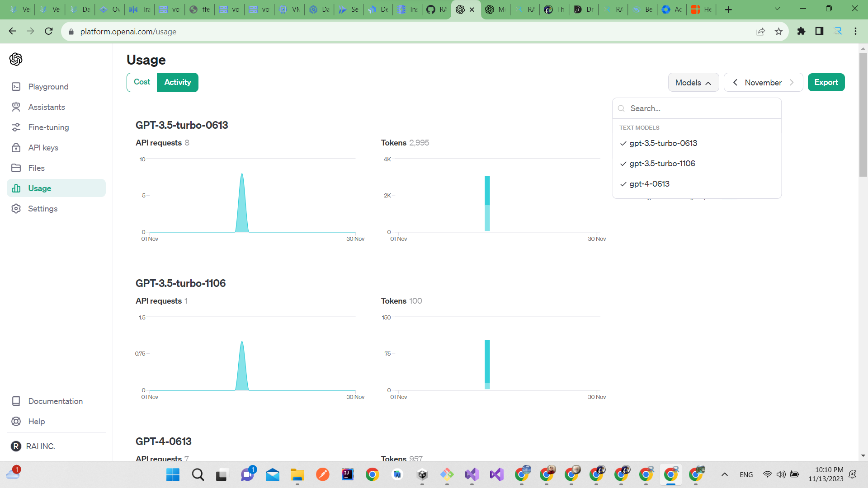Screen dimensions: 868x488
Task: Click the OpenAI logo in the sidebar
Action: [16, 59]
